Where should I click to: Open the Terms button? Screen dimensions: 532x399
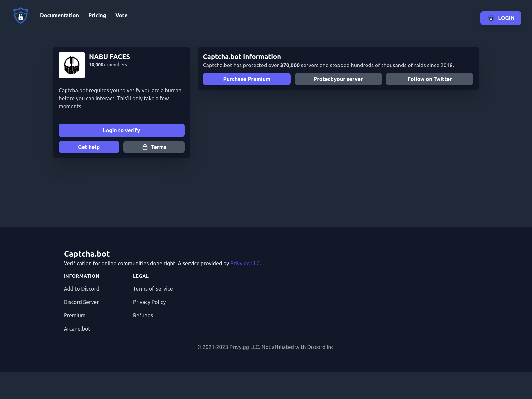click(154, 147)
